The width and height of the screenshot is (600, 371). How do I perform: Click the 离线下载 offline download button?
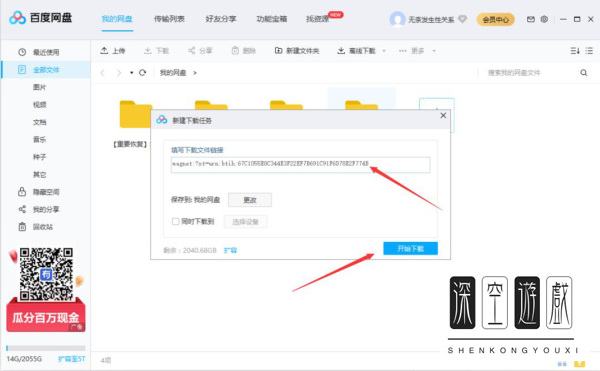(x=357, y=50)
